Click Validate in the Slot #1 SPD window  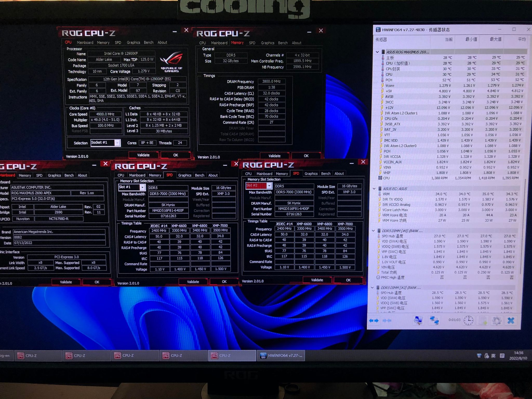click(193, 282)
